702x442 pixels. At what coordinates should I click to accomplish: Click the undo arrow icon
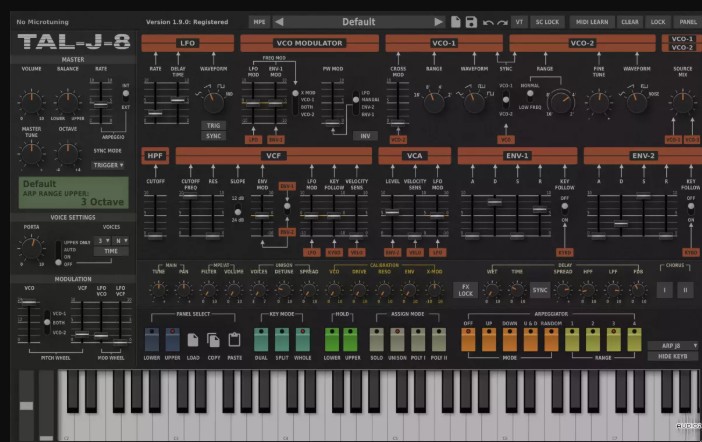pos(488,22)
